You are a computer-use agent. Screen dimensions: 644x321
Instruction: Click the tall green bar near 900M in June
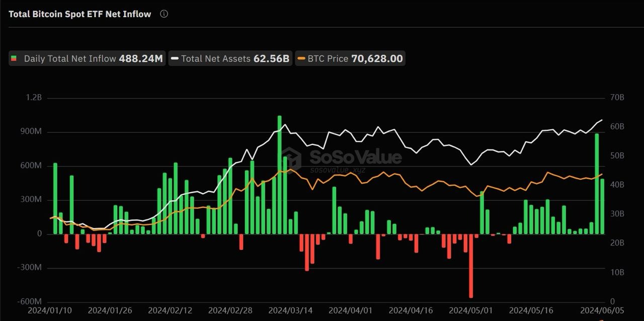click(x=597, y=184)
